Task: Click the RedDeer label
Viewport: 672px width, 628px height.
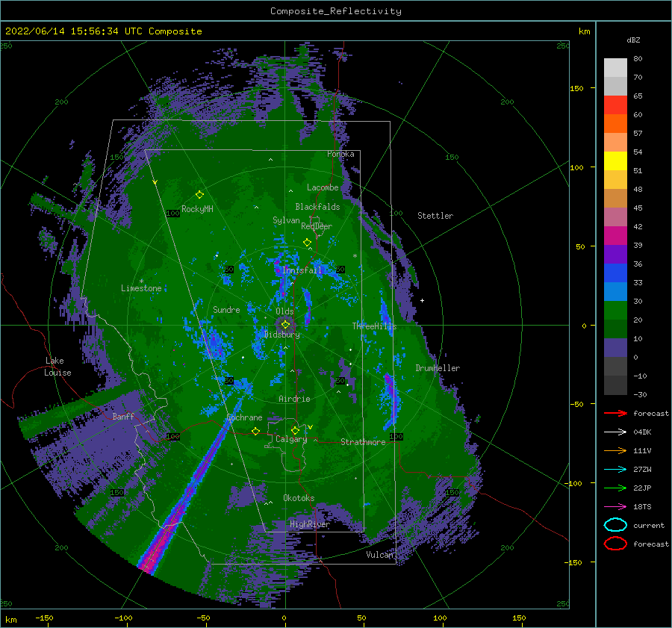Action: tap(317, 226)
